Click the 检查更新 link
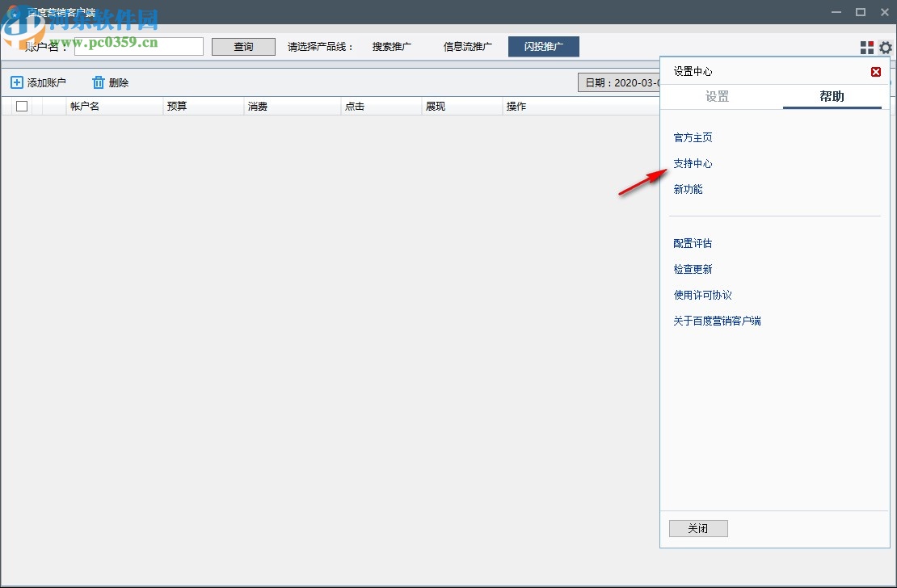The width and height of the screenshot is (897, 588). click(x=693, y=269)
